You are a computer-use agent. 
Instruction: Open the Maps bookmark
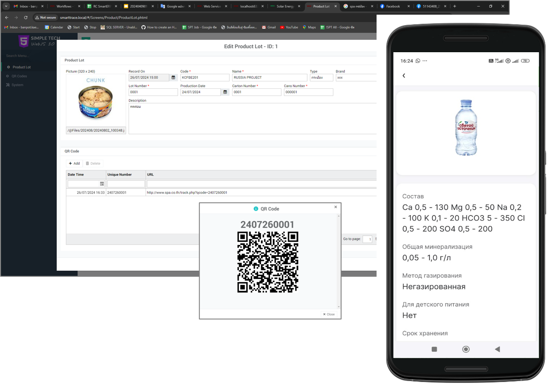point(309,27)
